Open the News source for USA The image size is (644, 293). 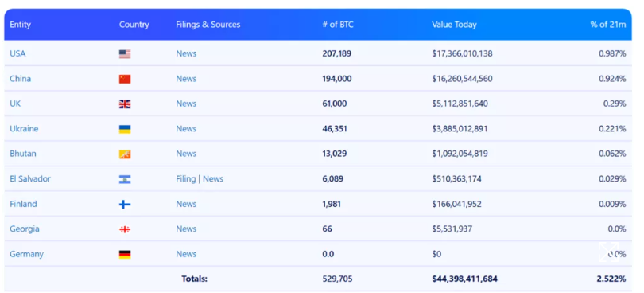pyautogui.click(x=186, y=53)
